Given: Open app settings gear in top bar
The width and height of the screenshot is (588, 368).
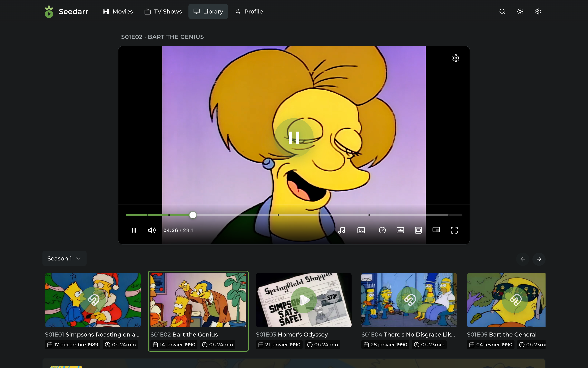Looking at the screenshot, I should pos(538,11).
